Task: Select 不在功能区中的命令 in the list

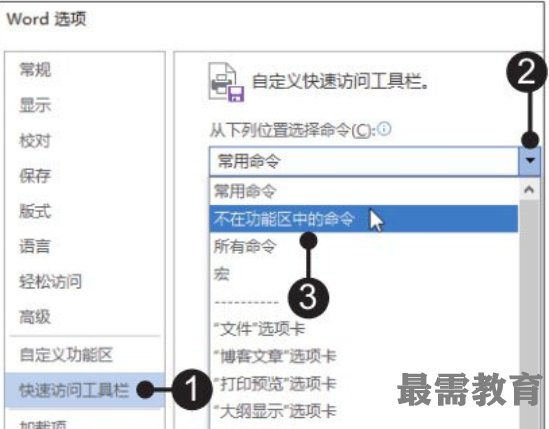Action: [364, 219]
